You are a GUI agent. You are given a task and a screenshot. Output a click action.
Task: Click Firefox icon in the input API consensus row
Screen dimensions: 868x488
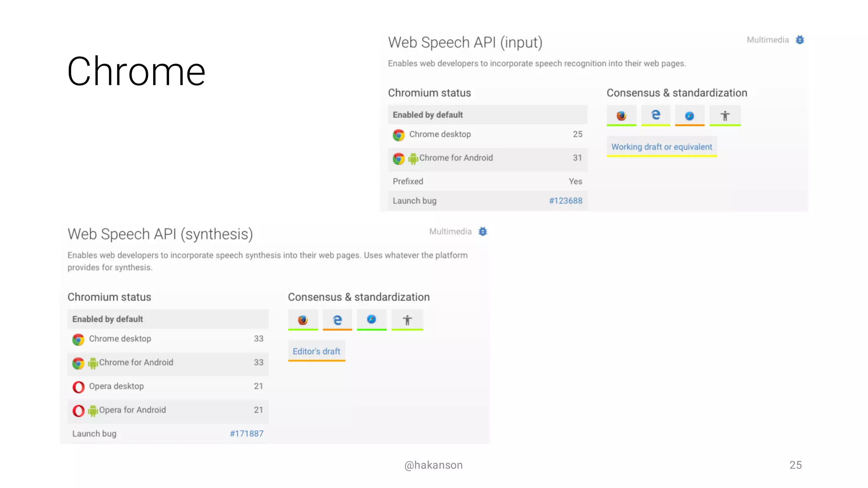point(621,116)
